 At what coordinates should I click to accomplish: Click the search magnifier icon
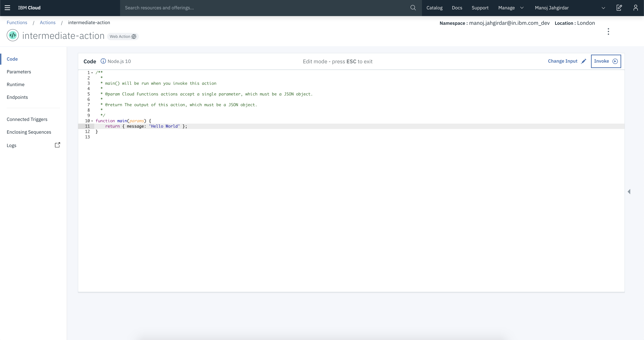[x=413, y=8]
